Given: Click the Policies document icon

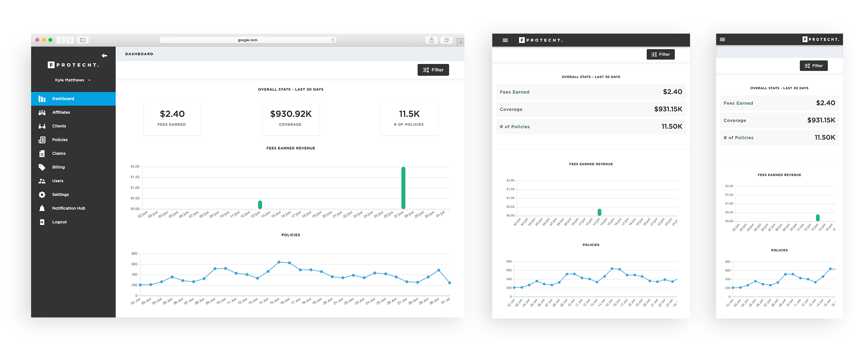Looking at the screenshot, I should [x=42, y=140].
